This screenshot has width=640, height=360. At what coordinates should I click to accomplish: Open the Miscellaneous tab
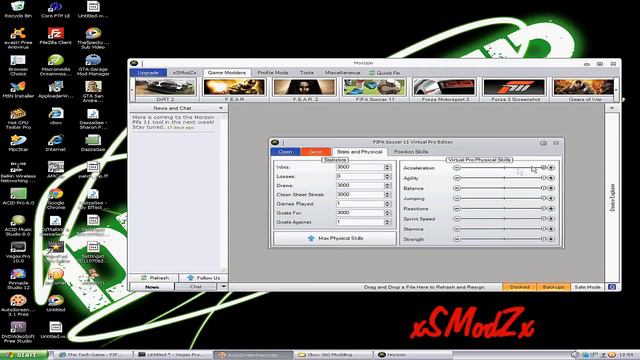point(342,73)
